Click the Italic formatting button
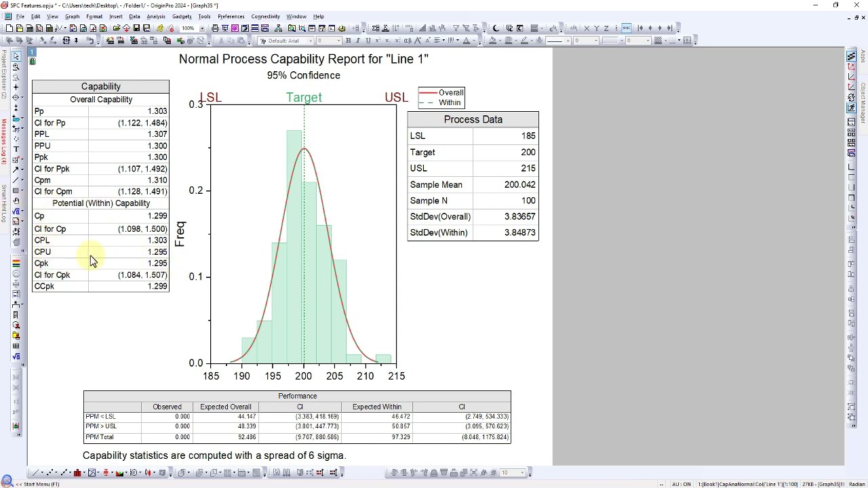 (x=357, y=41)
